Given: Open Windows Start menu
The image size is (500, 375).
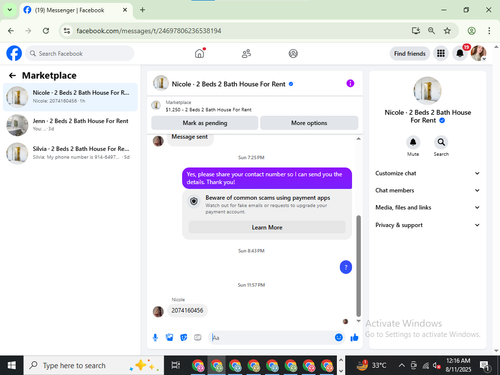Looking at the screenshot, I should (11, 365).
